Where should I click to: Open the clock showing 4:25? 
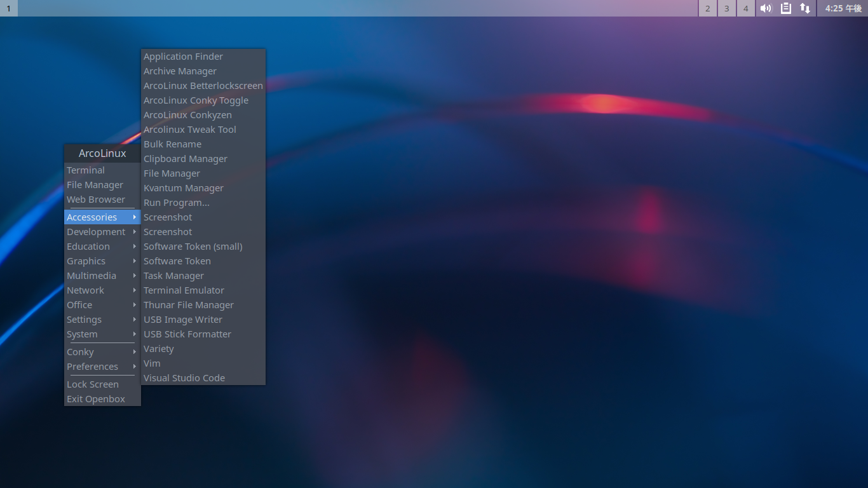(843, 8)
